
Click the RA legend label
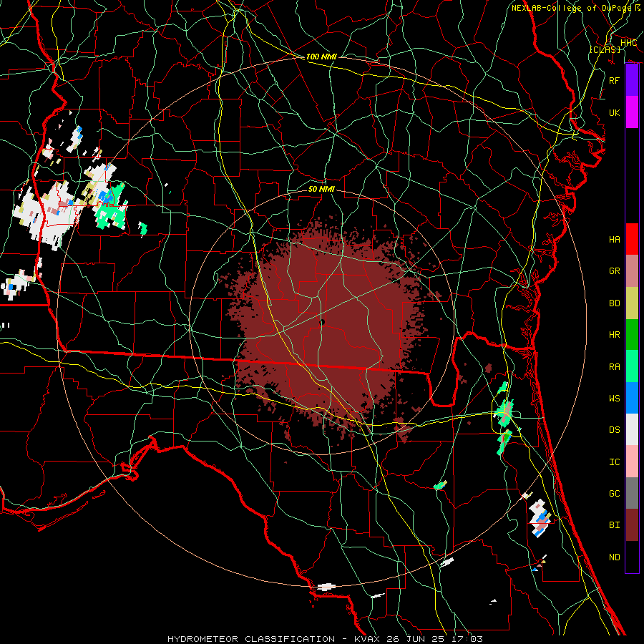tap(615, 367)
